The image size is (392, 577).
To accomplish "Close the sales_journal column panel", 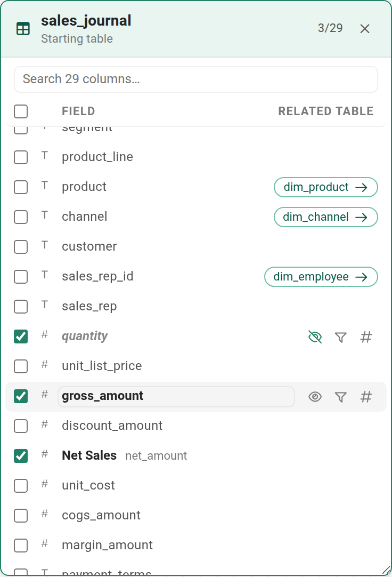I will [364, 29].
